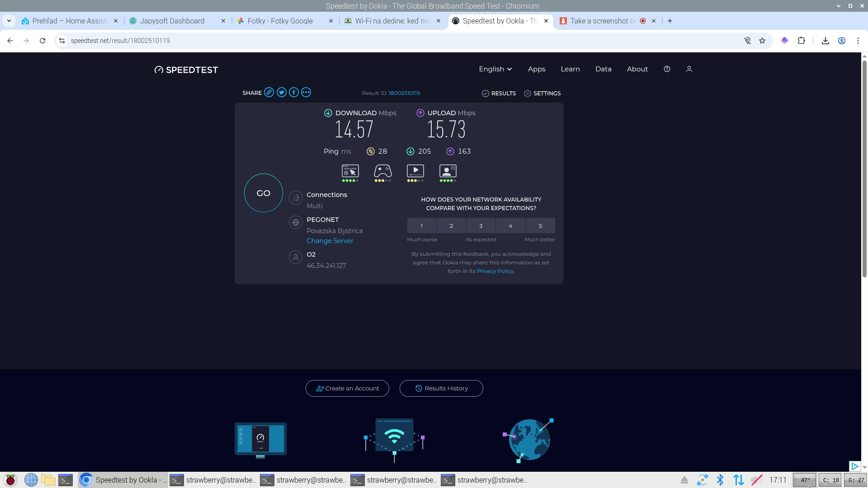The image size is (868, 488).
Task: Open the help question mark icon
Action: (667, 69)
